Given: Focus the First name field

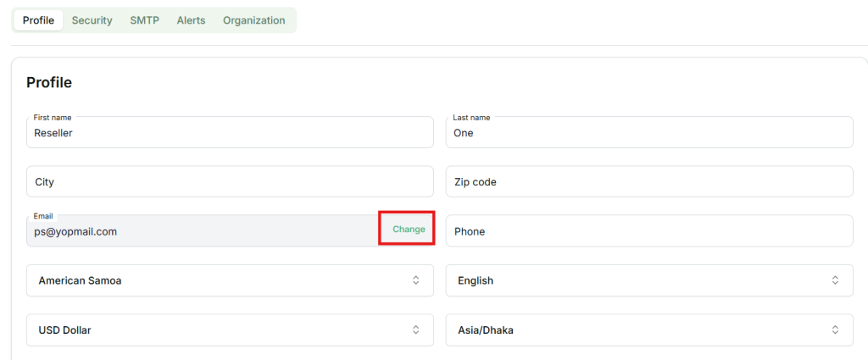Looking at the screenshot, I should coord(230,133).
